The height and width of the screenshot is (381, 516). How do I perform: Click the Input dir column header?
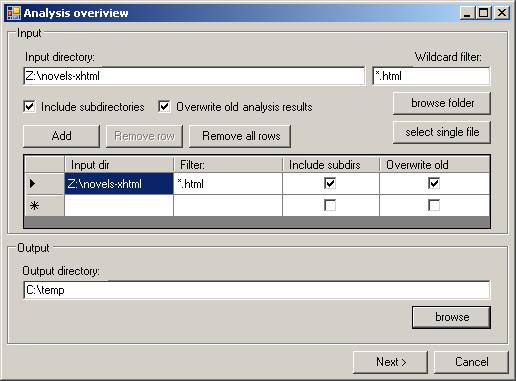(119, 165)
